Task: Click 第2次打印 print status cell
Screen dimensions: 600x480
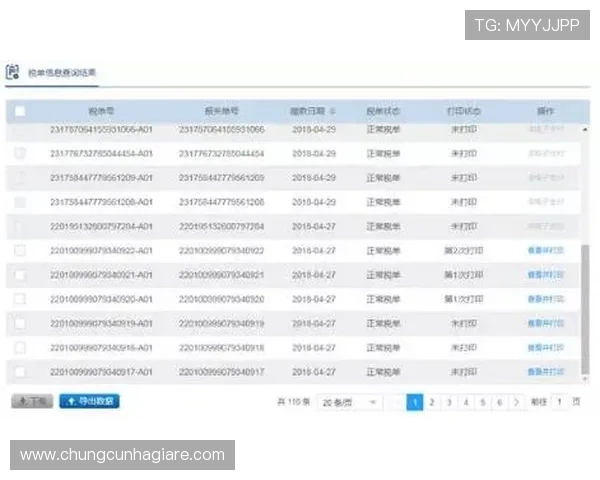Action: (x=464, y=251)
